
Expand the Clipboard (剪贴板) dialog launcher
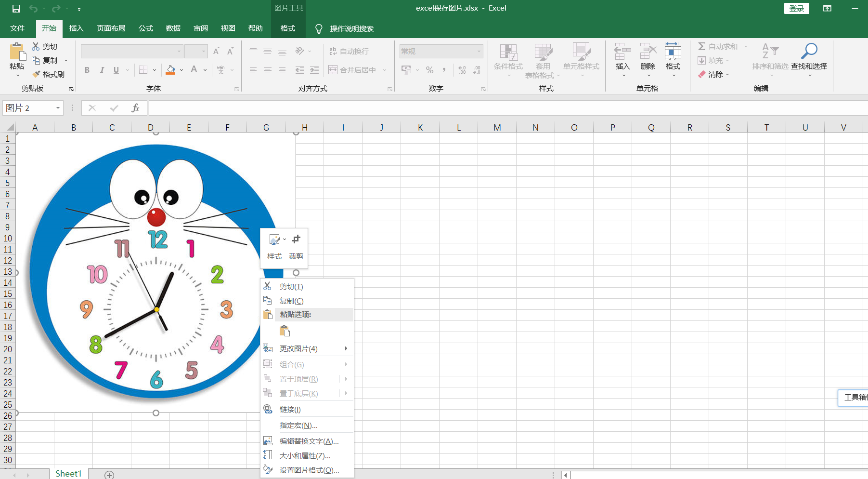coord(71,89)
